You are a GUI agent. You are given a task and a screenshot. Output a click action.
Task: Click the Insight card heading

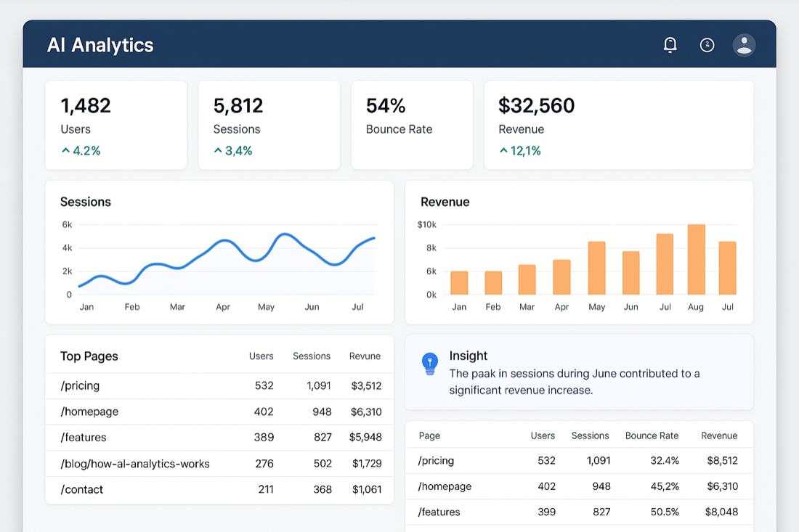(469, 356)
